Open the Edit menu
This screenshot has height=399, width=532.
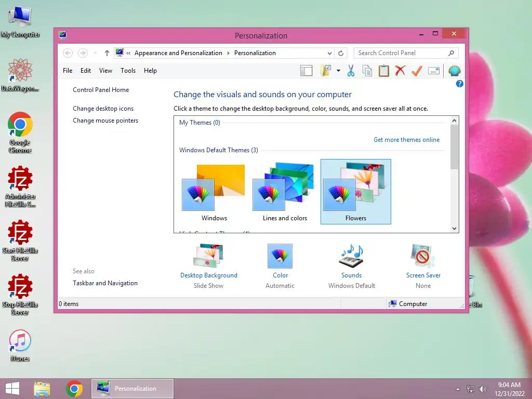tap(86, 71)
